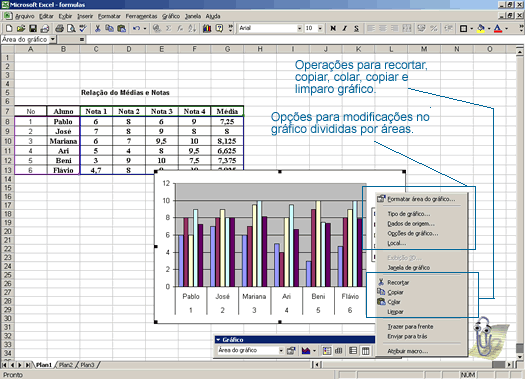Open Print Preview from the toolbar
The height and width of the screenshot is (379, 525).
tap(71, 28)
